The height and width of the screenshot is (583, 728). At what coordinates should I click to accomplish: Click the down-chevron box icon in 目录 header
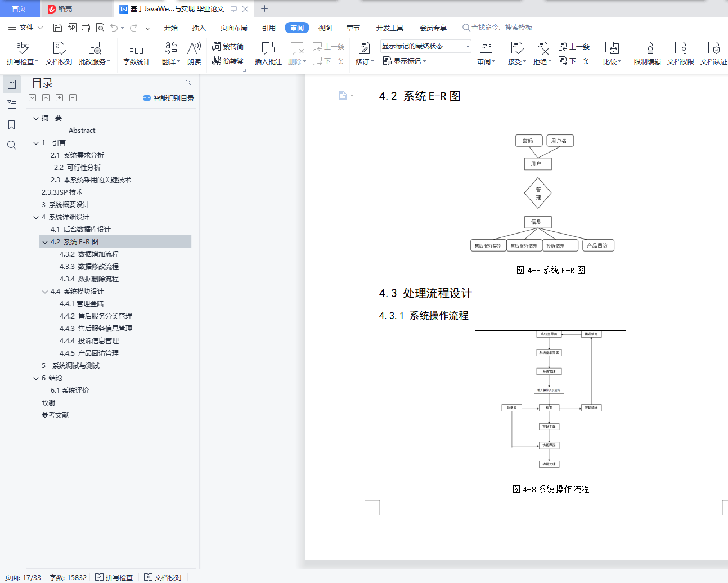tap(32, 98)
